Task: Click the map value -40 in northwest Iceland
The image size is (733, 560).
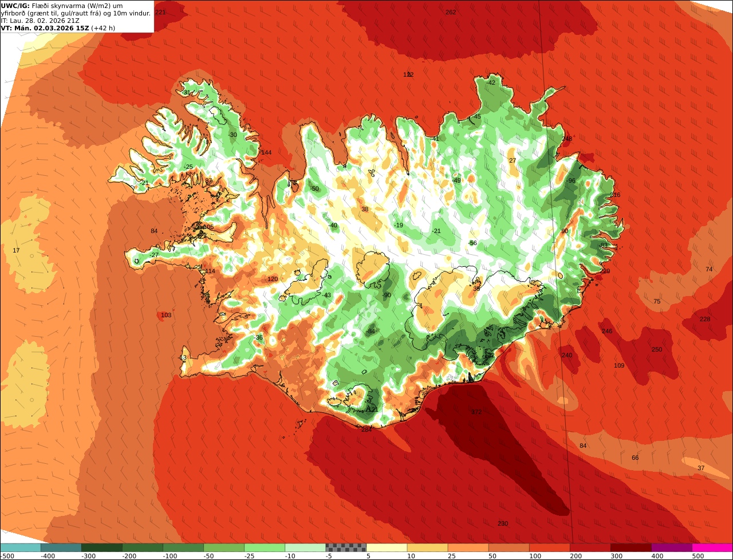Action: click(x=333, y=226)
